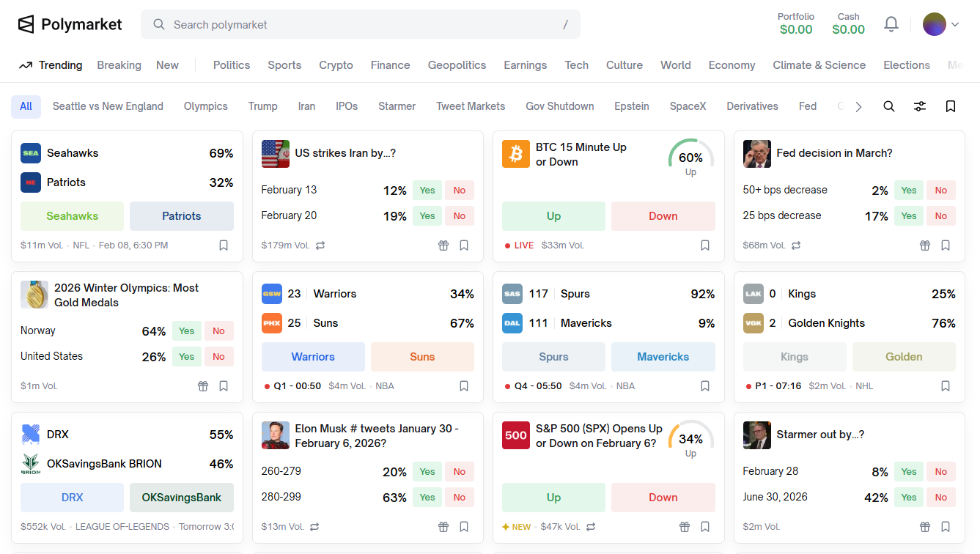Bookmark the Seahawks vs Patriots market
Image resolution: width=980 pixels, height=554 pixels.
point(224,245)
